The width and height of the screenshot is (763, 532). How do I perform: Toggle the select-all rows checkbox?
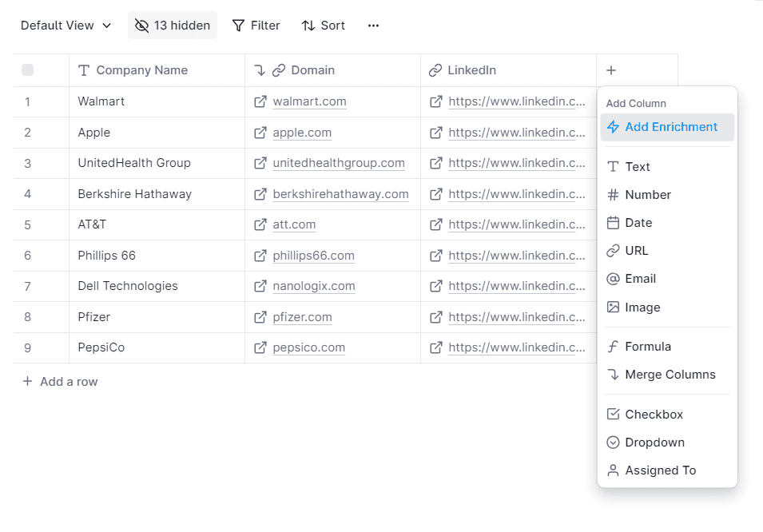[x=28, y=70]
